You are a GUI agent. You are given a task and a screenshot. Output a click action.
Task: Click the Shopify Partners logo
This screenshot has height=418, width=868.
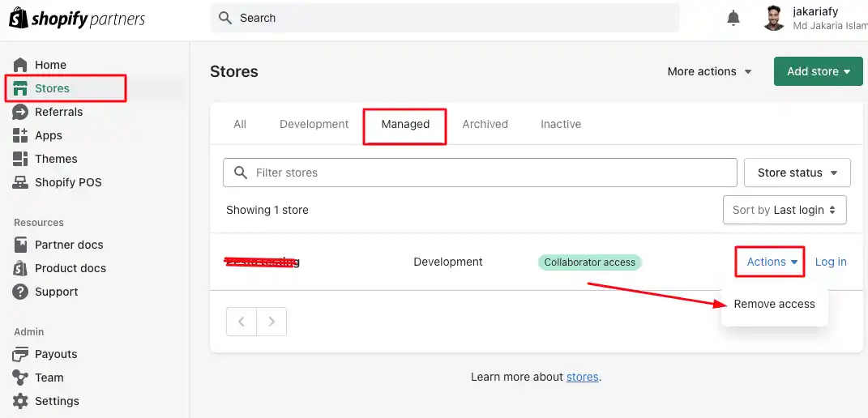(77, 19)
